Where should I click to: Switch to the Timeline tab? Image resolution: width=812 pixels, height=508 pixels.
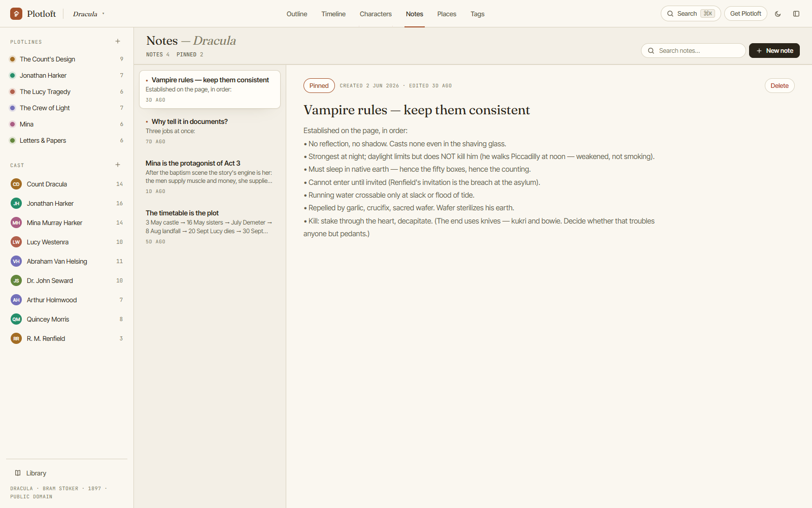pos(333,14)
